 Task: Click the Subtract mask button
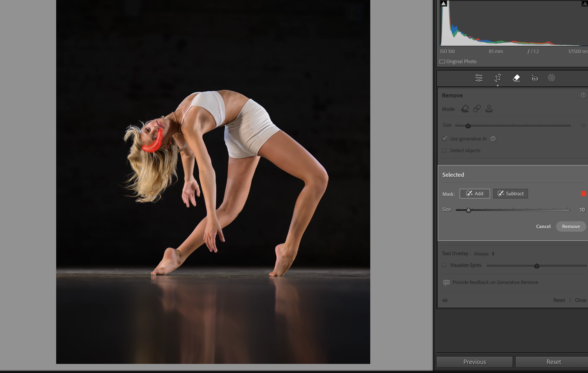(x=510, y=194)
